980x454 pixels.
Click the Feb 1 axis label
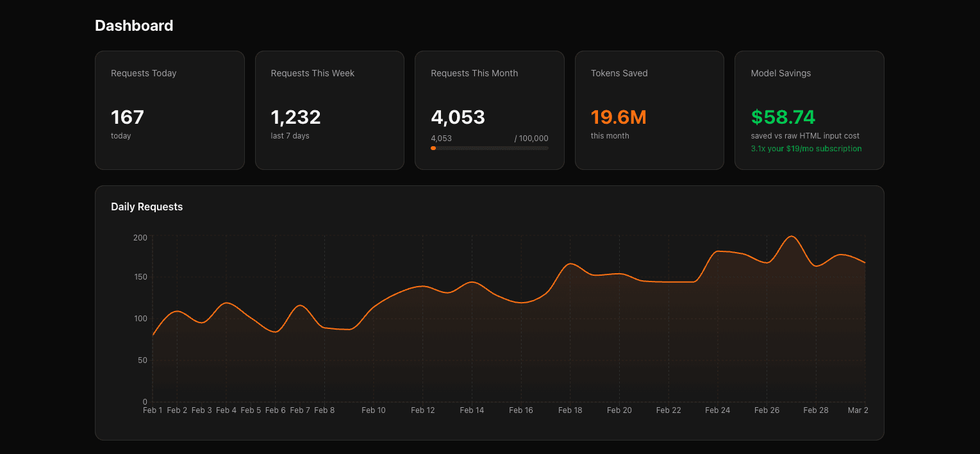152,410
